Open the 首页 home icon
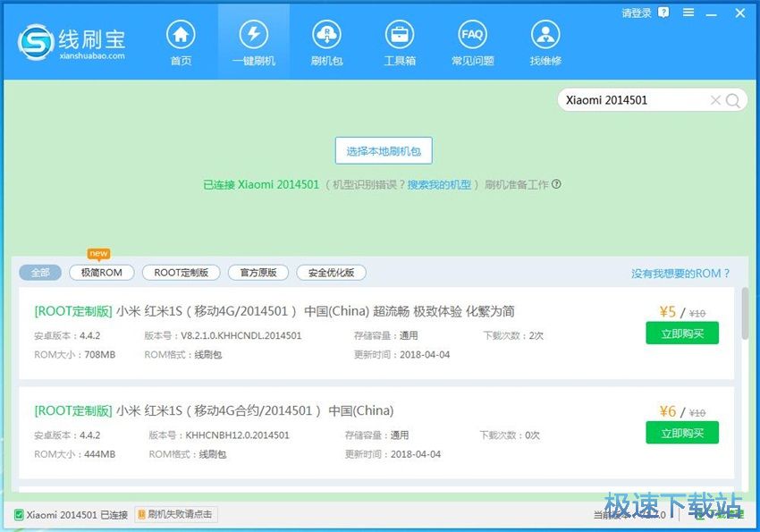Image resolution: width=760 pixels, height=532 pixels. [x=181, y=34]
